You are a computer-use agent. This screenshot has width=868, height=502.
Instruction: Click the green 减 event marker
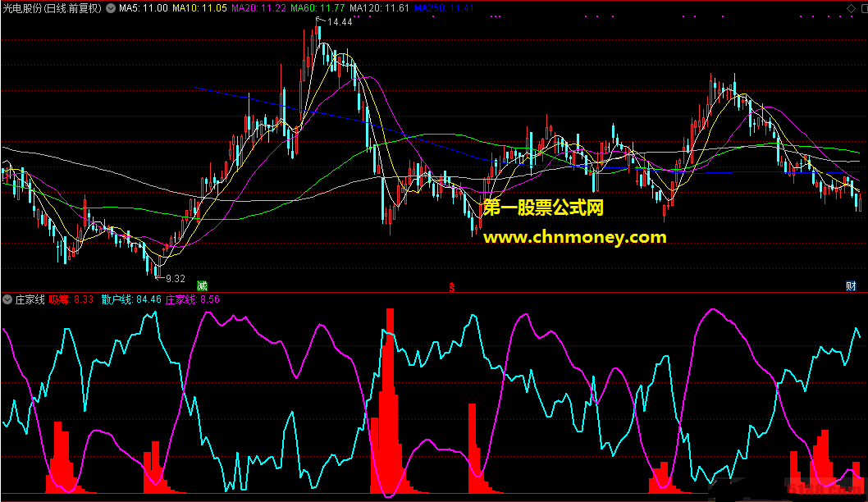[x=202, y=285]
